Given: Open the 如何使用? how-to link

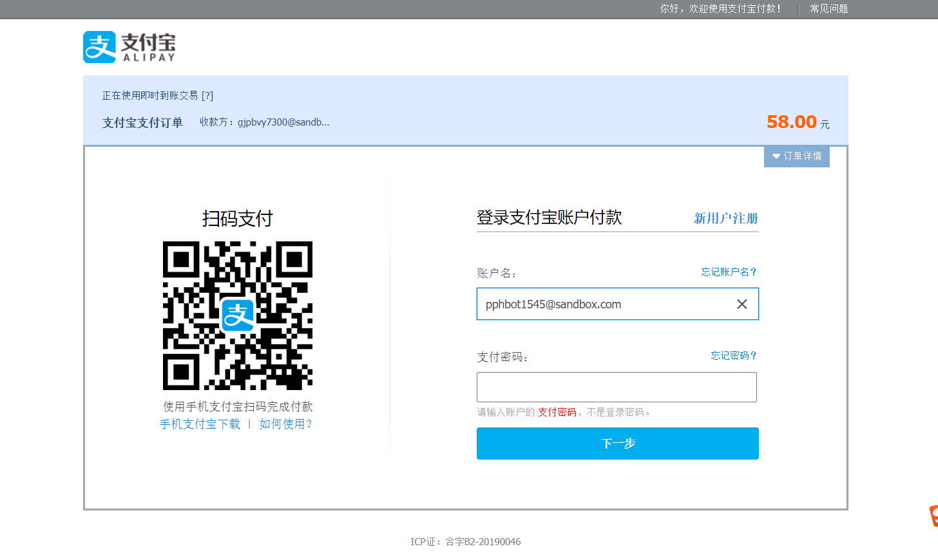Looking at the screenshot, I should pyautogui.click(x=285, y=424).
